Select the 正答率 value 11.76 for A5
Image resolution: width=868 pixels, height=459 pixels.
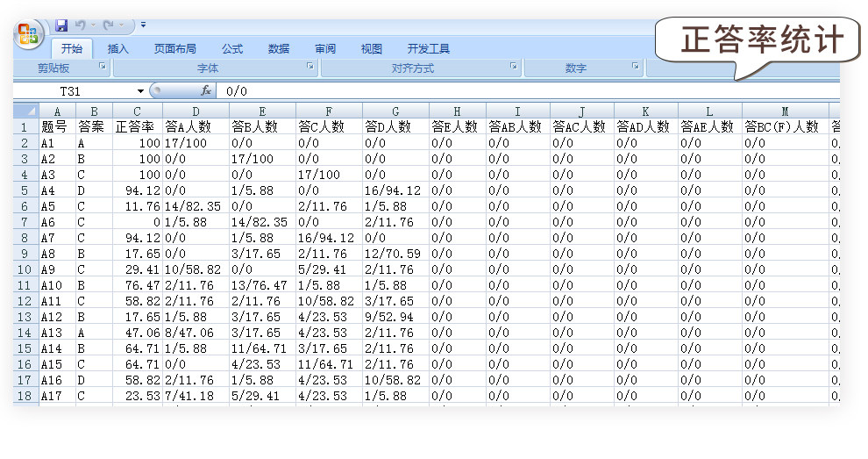pyautogui.click(x=138, y=207)
